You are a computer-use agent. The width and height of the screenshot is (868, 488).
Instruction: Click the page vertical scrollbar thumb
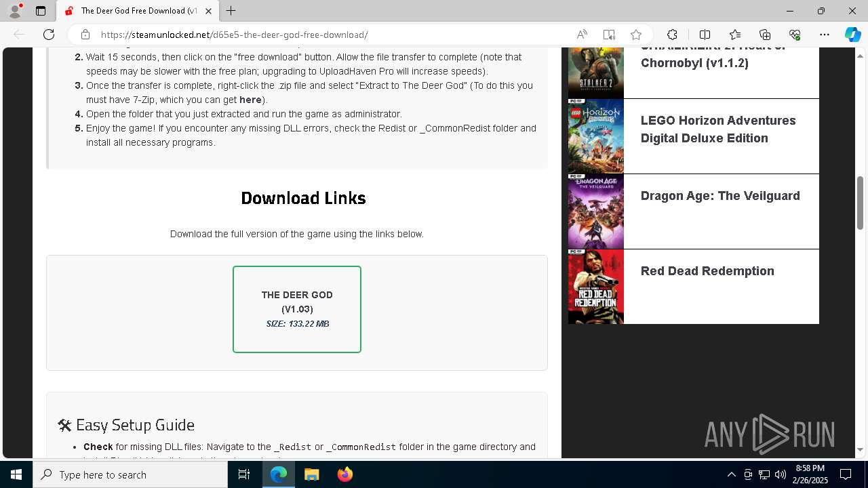tap(861, 203)
